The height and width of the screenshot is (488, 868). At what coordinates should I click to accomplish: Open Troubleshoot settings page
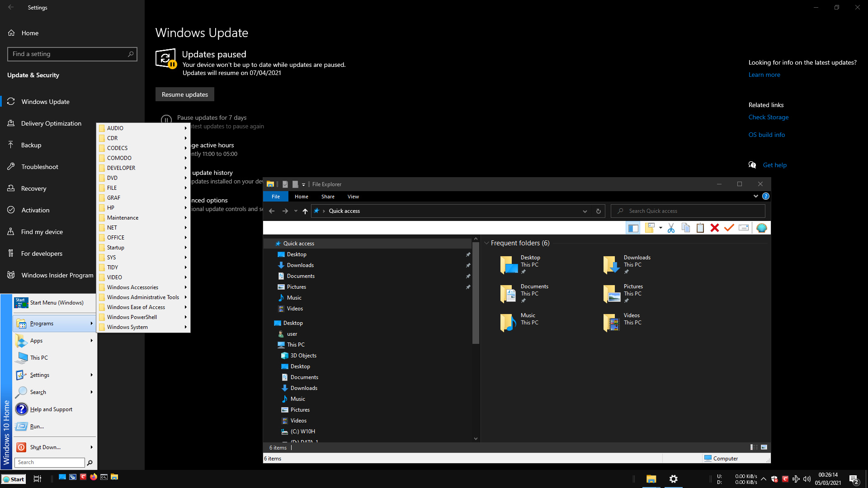click(x=40, y=167)
